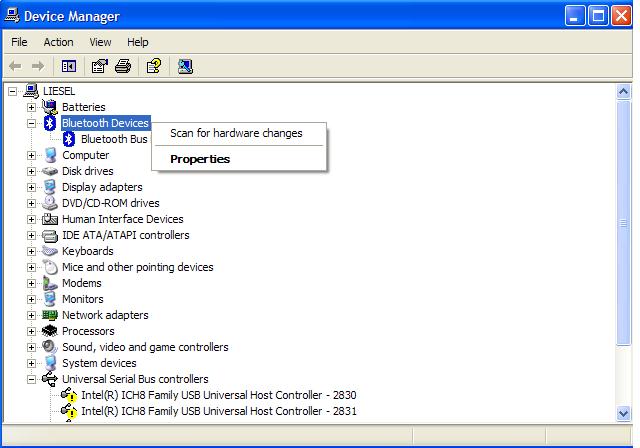Click the vertical scrollbar thumb
Viewport: 640px width, 448px height.
623,223
